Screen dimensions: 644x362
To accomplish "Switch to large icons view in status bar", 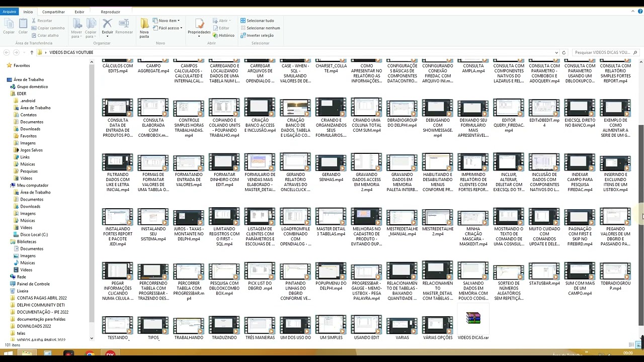I will (638, 345).
